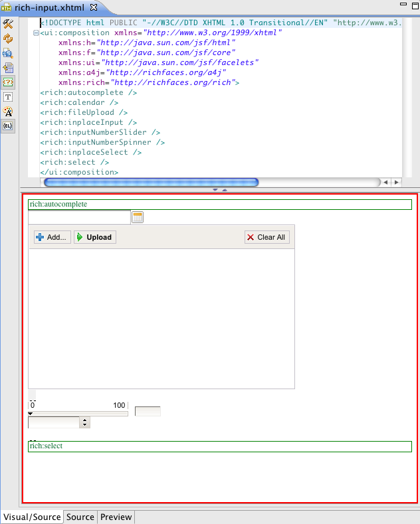Click the sash down arrow between panes
This screenshot has width=420, height=524.
coord(215,190)
